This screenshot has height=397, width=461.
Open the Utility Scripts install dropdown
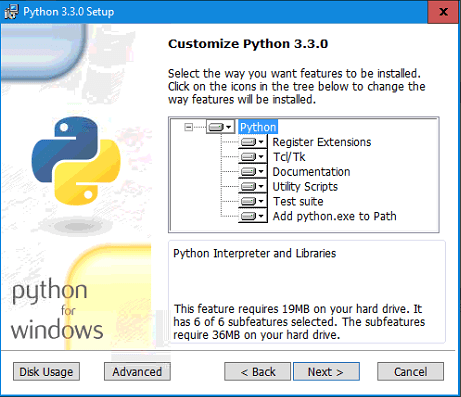tap(253, 186)
